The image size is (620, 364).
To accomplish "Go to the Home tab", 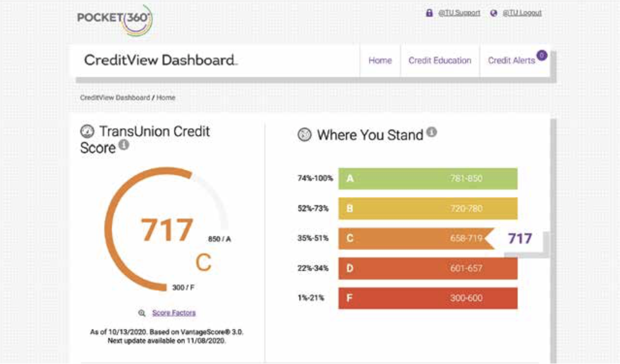I will (x=380, y=60).
